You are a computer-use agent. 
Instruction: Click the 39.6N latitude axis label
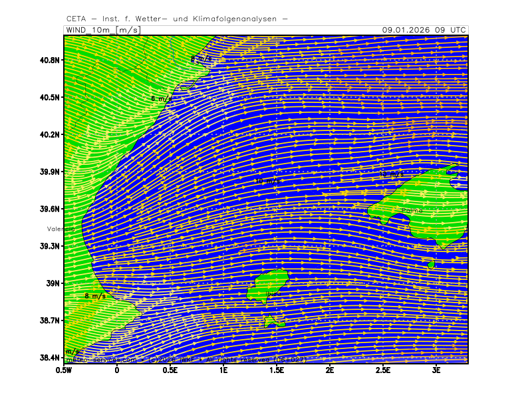tap(51, 209)
